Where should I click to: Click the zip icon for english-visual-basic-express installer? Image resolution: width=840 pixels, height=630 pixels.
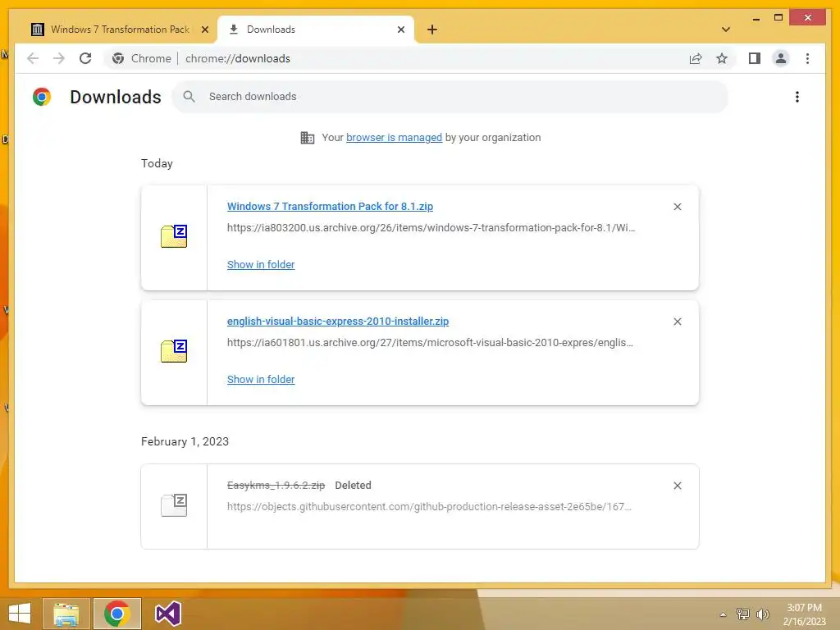pos(174,351)
